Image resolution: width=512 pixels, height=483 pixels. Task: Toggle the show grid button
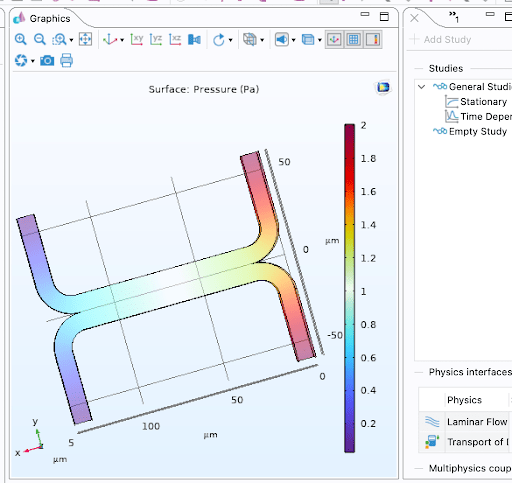click(354, 40)
